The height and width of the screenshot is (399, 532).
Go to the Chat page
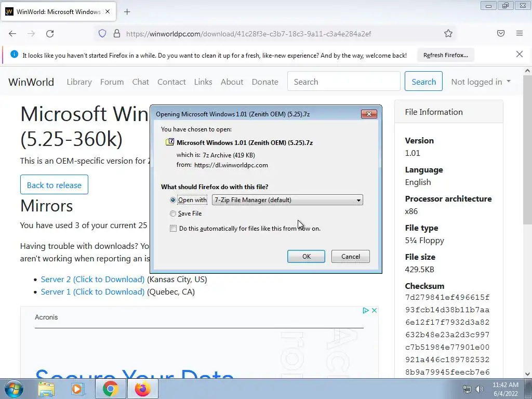pyautogui.click(x=140, y=82)
